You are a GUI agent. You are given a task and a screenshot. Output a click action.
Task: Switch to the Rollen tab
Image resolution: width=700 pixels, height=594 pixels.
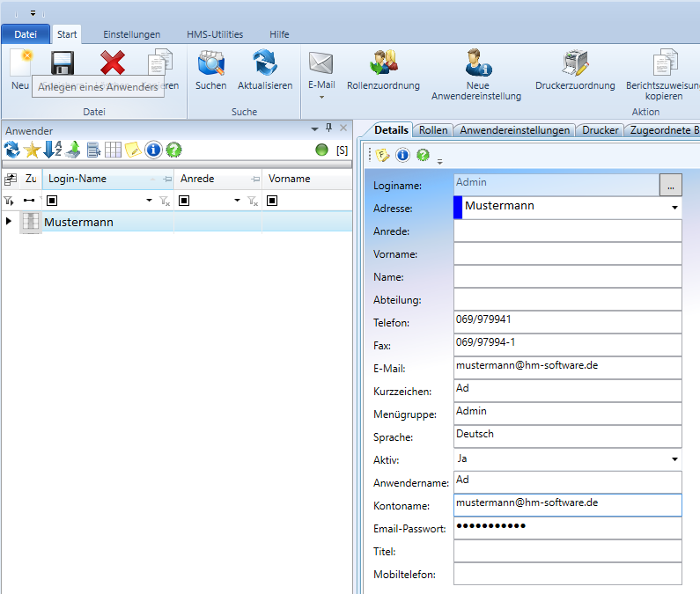coord(433,130)
